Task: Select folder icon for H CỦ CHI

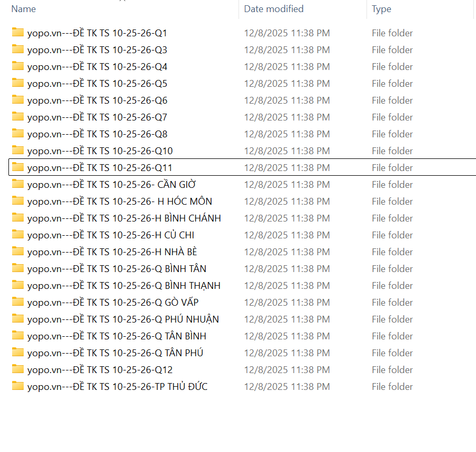Action: [x=18, y=235]
